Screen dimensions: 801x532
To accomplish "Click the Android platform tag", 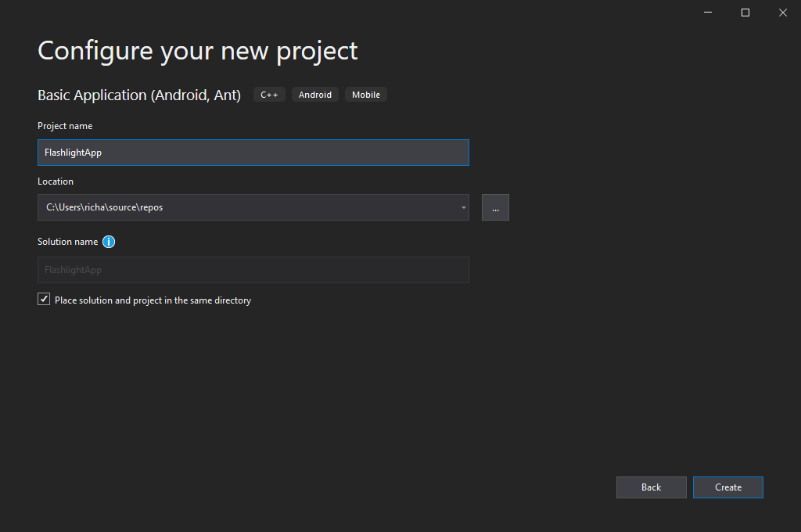I will [314, 94].
